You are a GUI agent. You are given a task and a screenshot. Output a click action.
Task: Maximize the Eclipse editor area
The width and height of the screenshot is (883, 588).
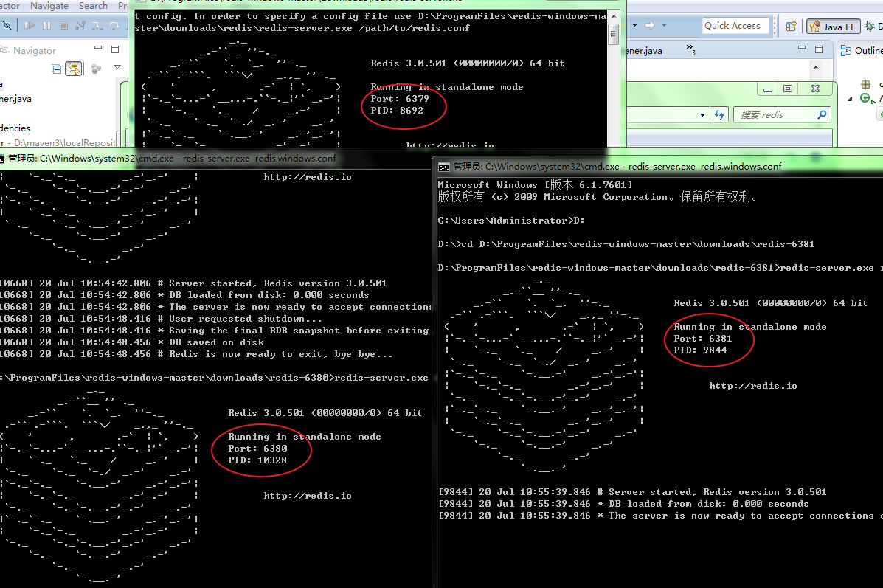pos(819,49)
